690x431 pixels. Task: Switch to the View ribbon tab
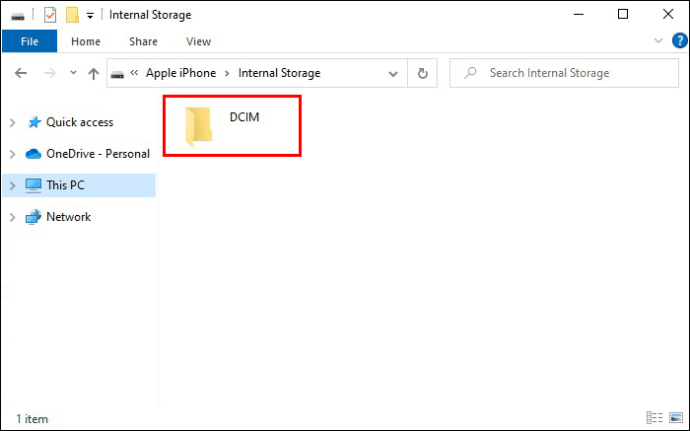click(x=198, y=41)
